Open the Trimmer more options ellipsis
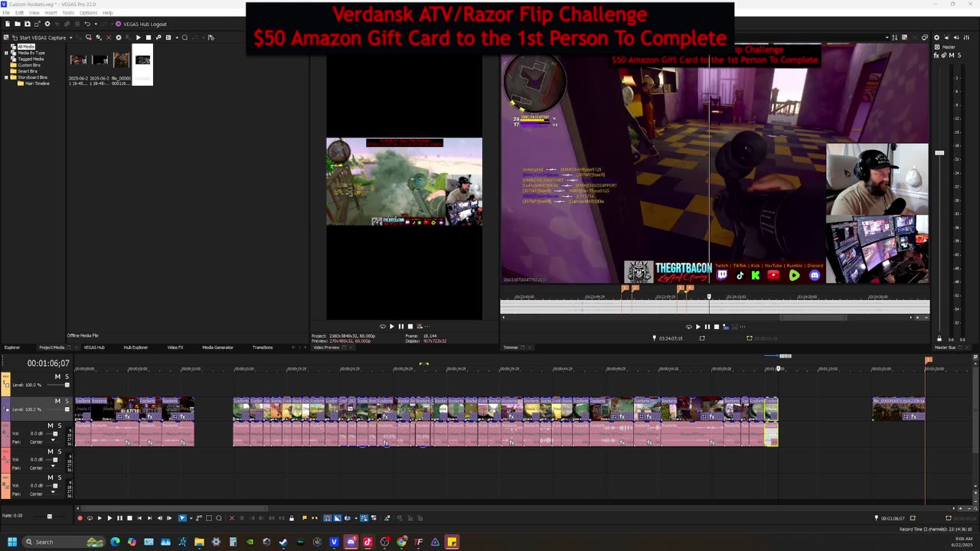Viewport: 980px width, 551px height. pyautogui.click(x=743, y=327)
